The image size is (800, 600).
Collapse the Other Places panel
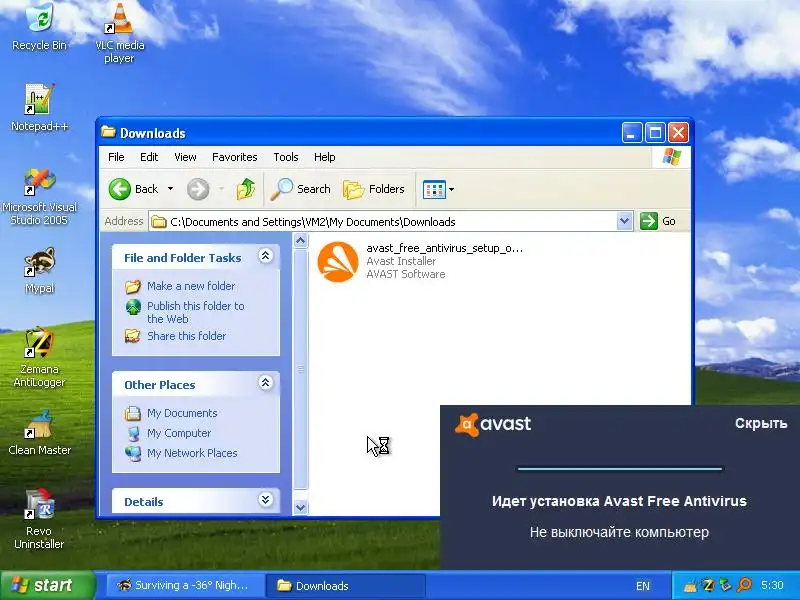tap(265, 383)
